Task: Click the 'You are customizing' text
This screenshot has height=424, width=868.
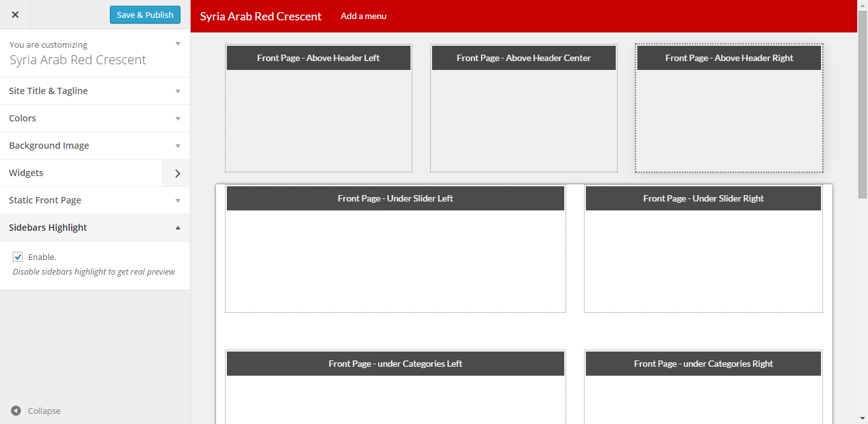Action: point(48,44)
